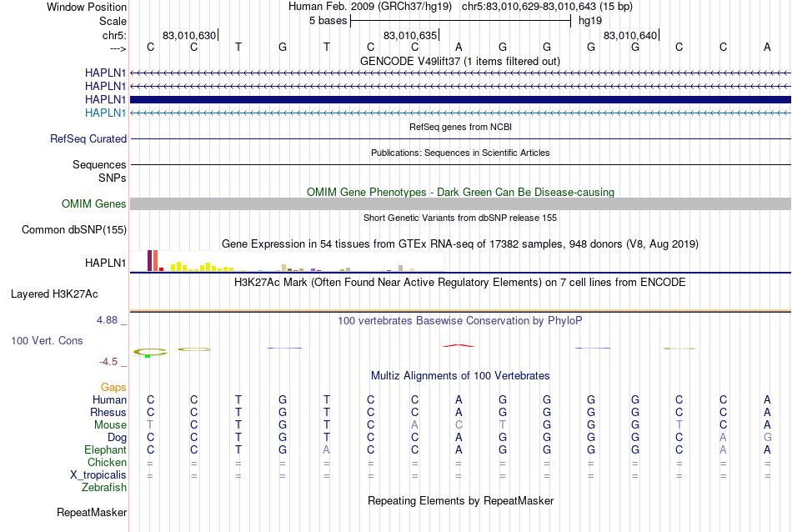Click the 100 Vert. Cons label
792x532 pixels.
[47, 340]
